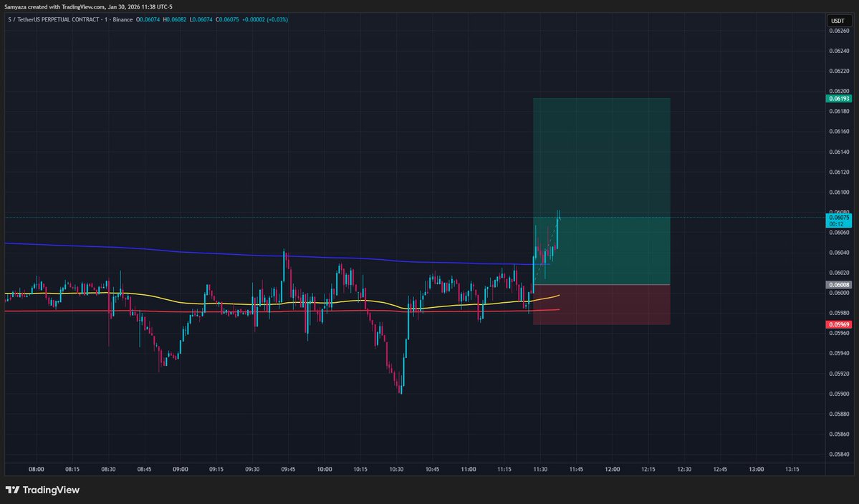Viewport: 859px width, 504px height.
Task: Select the red stop-loss zone of long position
Action: tap(602, 305)
